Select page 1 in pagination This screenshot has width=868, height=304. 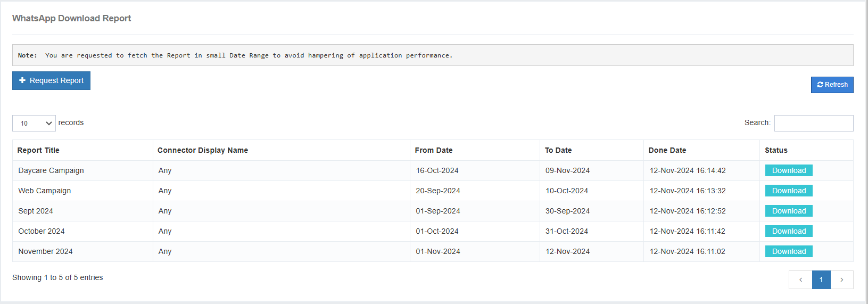tap(821, 280)
